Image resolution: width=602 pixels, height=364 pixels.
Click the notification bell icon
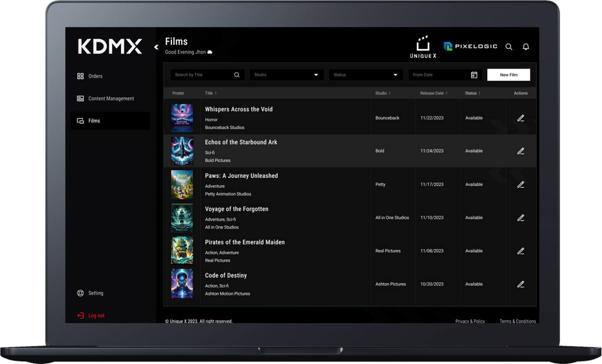click(x=525, y=47)
